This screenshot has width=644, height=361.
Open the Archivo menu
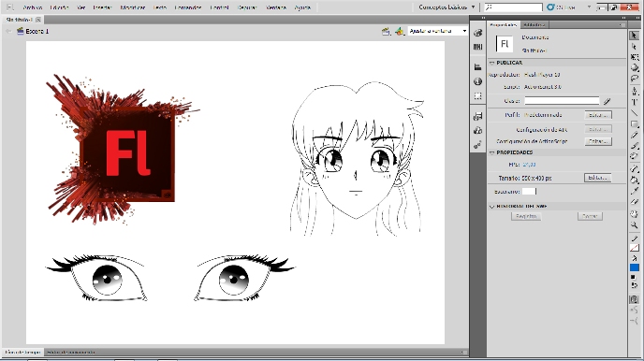(33, 7)
